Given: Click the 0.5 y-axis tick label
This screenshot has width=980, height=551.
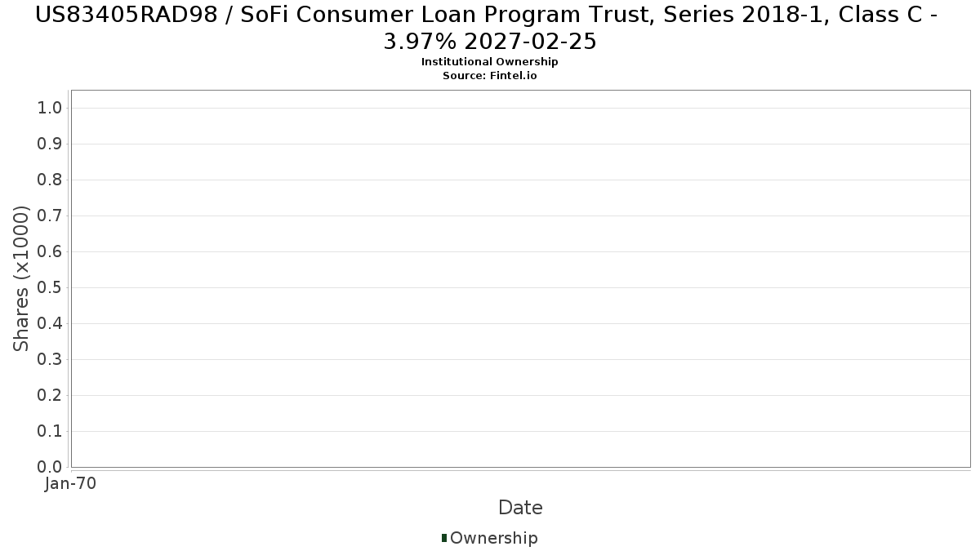Looking at the screenshot, I should 50,288.
